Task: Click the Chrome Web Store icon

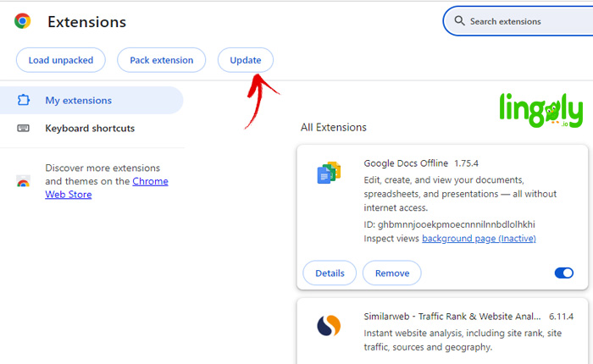Action: 24,181
